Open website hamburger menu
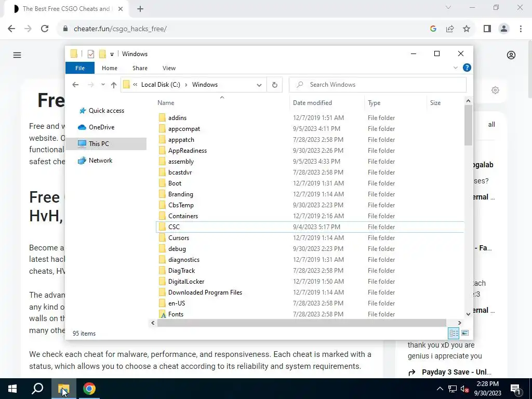The height and width of the screenshot is (399, 532). (x=17, y=55)
